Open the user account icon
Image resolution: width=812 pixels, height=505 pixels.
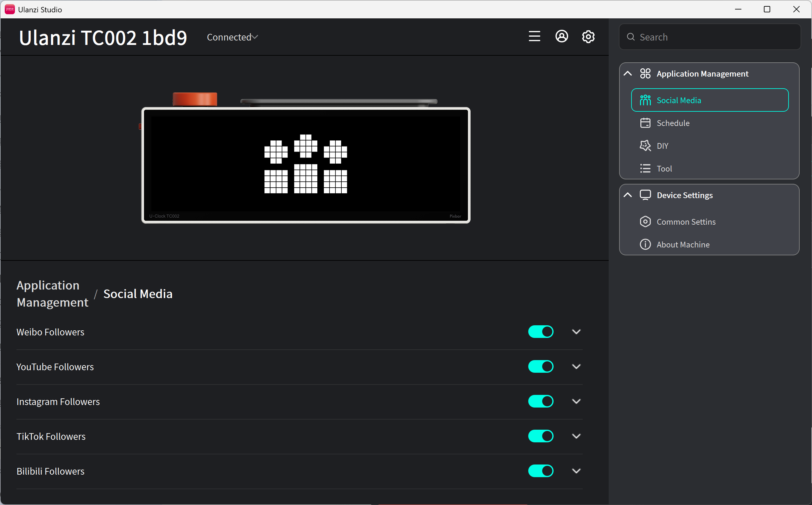click(x=561, y=36)
